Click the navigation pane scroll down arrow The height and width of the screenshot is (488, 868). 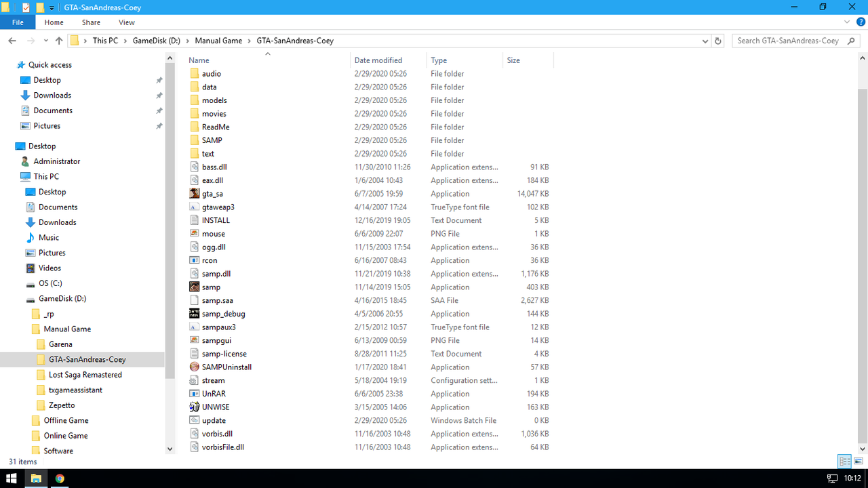170,449
